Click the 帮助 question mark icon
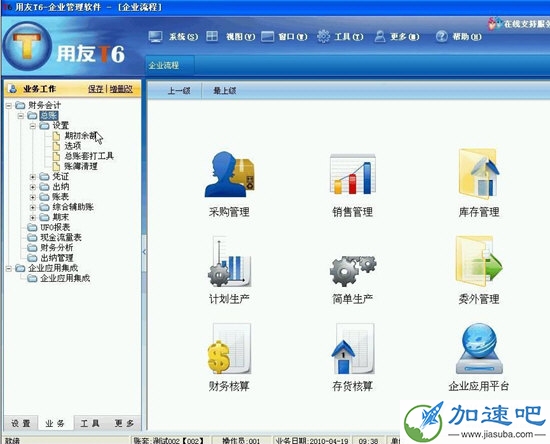The image size is (550, 444). (442, 36)
